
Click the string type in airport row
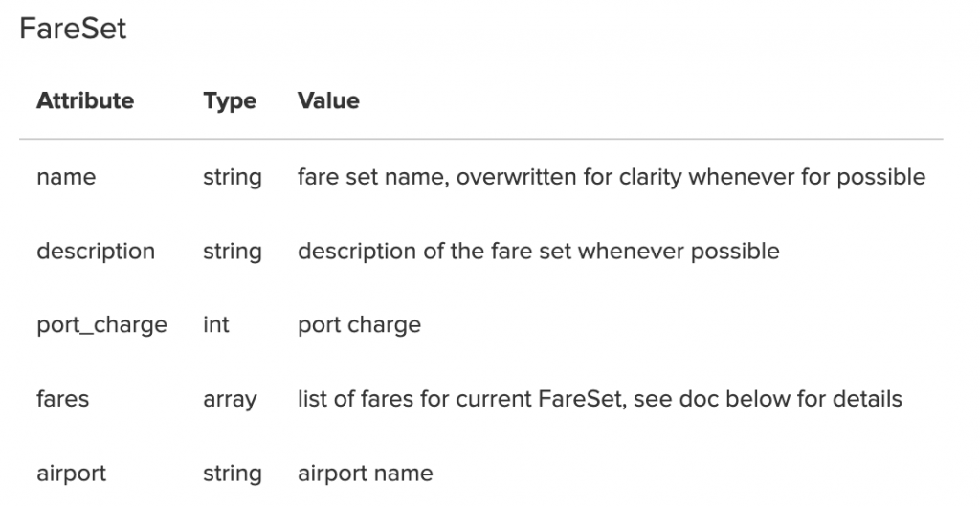(232, 474)
